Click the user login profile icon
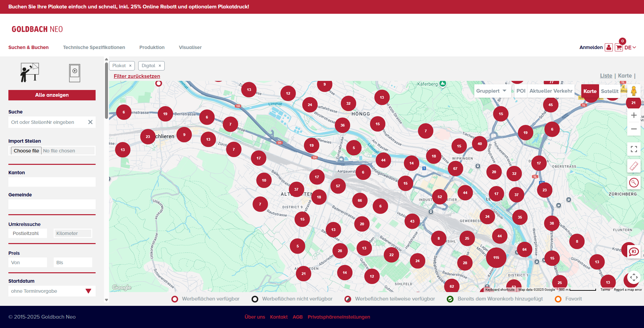 [x=608, y=47]
